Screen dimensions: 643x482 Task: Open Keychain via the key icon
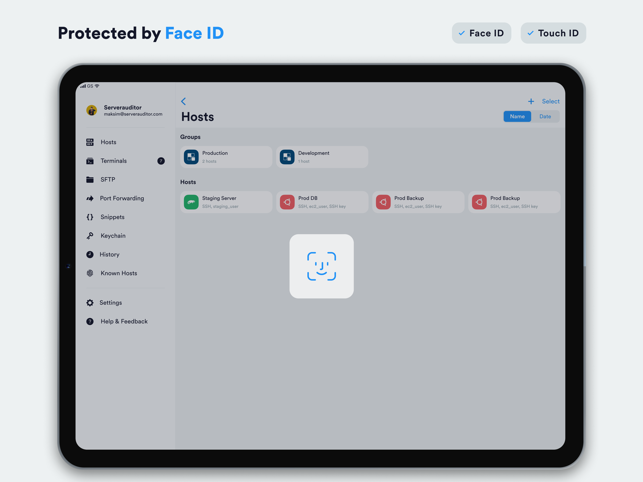point(90,236)
